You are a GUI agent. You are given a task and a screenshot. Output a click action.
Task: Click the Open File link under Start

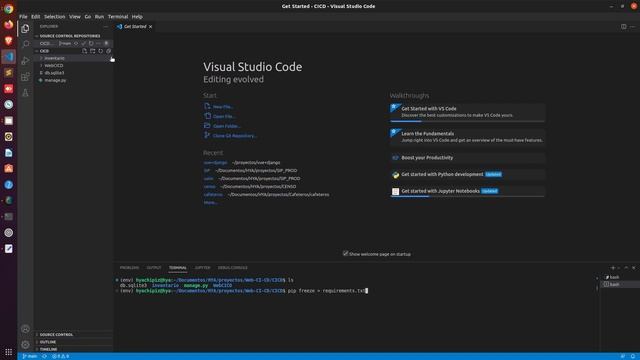[224, 116]
